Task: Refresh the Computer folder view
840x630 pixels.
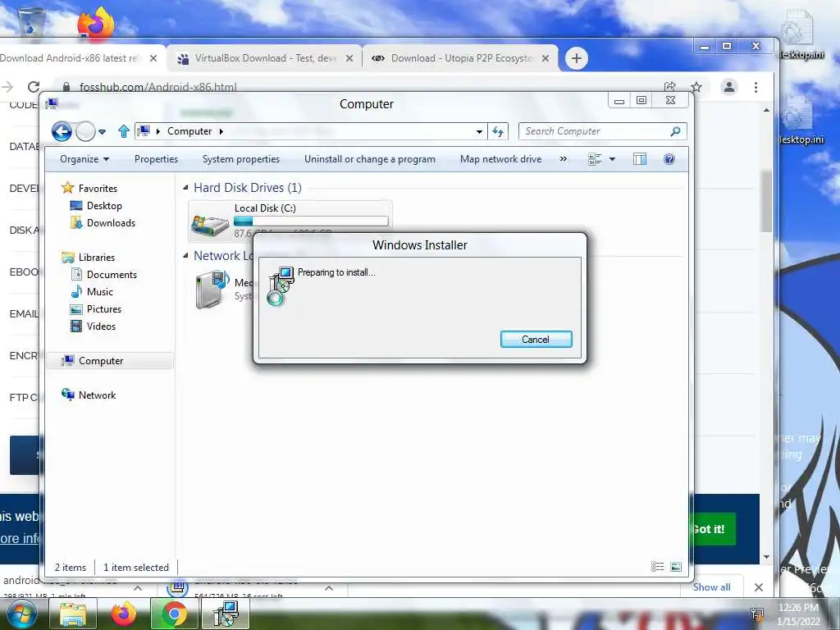Action: coord(498,131)
